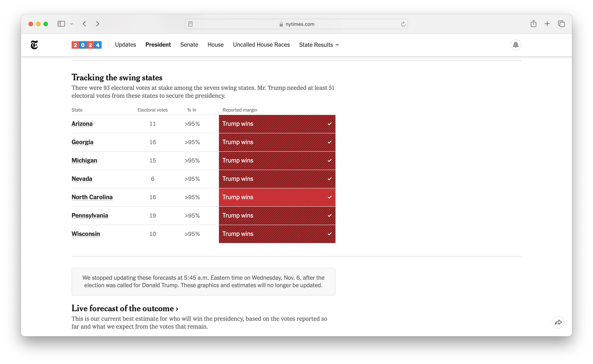Click the NYT masthead logo icon
The width and height of the screenshot is (593, 364).
tap(34, 44)
